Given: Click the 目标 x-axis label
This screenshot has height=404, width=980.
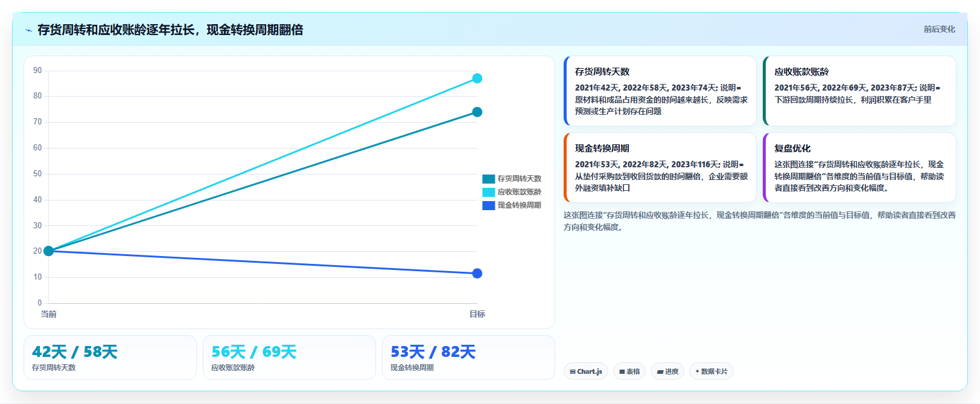Looking at the screenshot, I should [477, 314].
